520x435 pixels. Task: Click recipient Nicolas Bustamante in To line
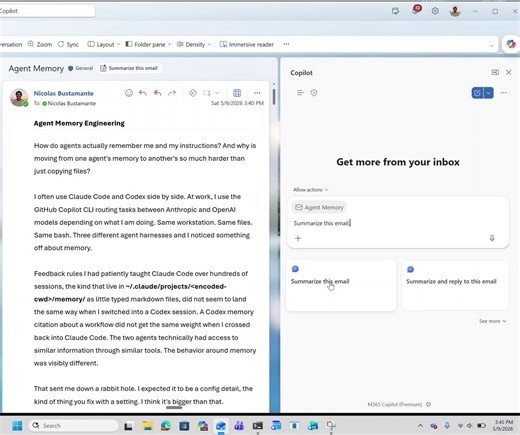[x=71, y=104]
